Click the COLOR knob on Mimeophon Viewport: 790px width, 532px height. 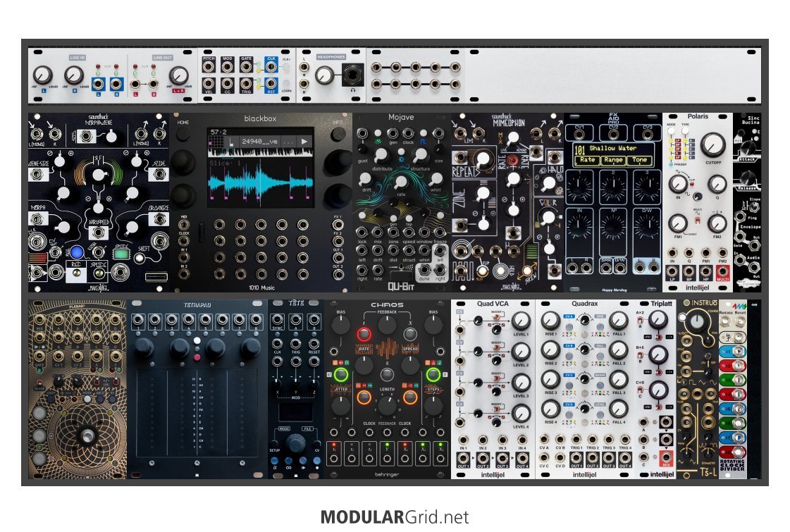click(547, 218)
